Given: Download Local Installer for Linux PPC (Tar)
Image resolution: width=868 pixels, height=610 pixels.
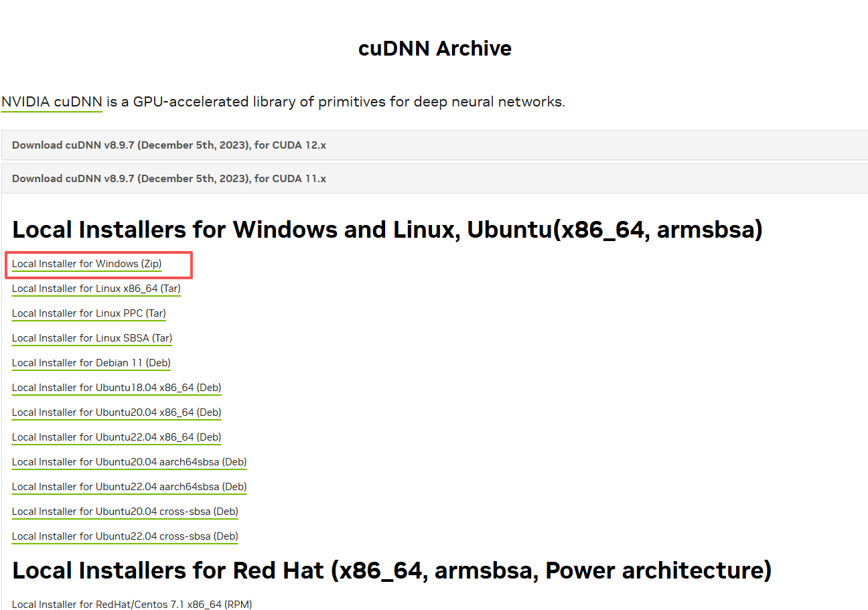Looking at the screenshot, I should [89, 313].
